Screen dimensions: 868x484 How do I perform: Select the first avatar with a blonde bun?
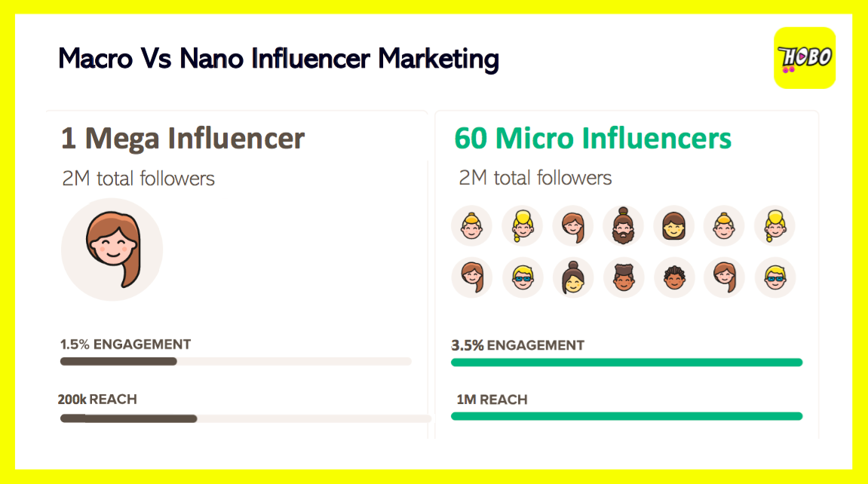click(471, 225)
